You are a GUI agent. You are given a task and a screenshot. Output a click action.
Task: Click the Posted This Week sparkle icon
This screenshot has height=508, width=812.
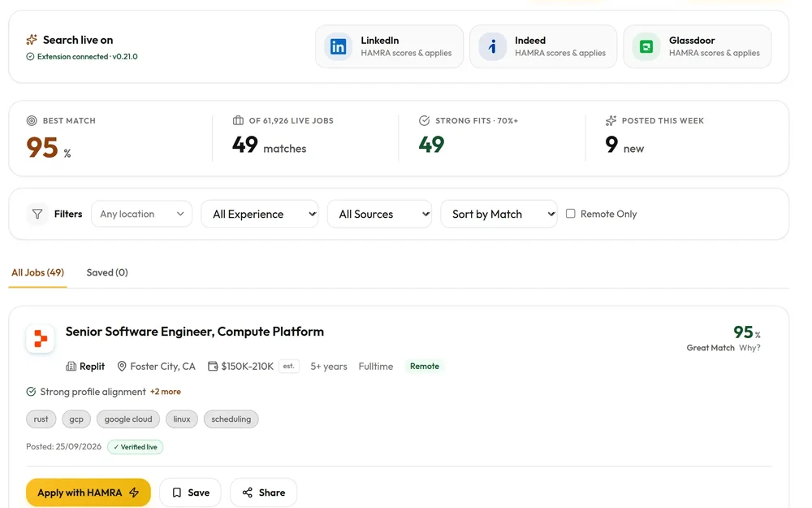pyautogui.click(x=611, y=121)
